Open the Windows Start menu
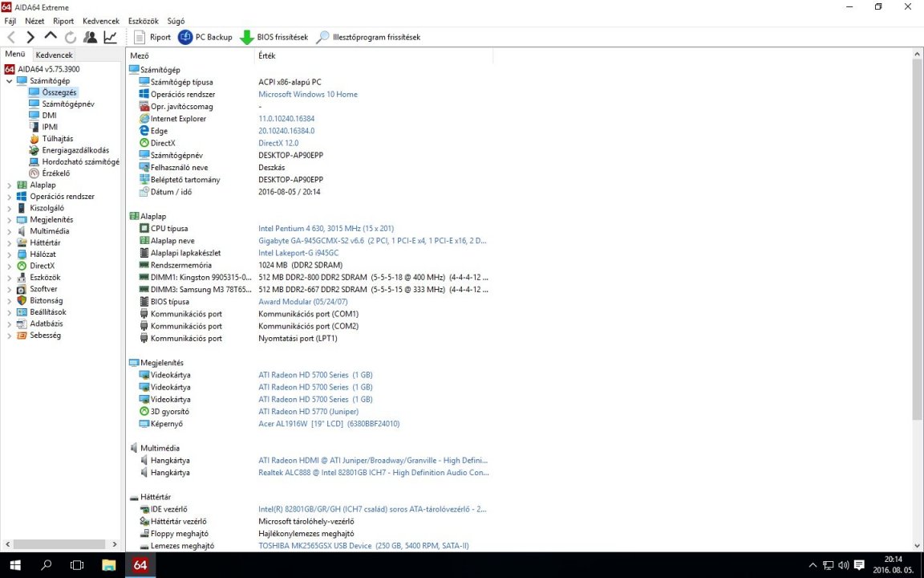The width and height of the screenshot is (924, 578). (15, 565)
